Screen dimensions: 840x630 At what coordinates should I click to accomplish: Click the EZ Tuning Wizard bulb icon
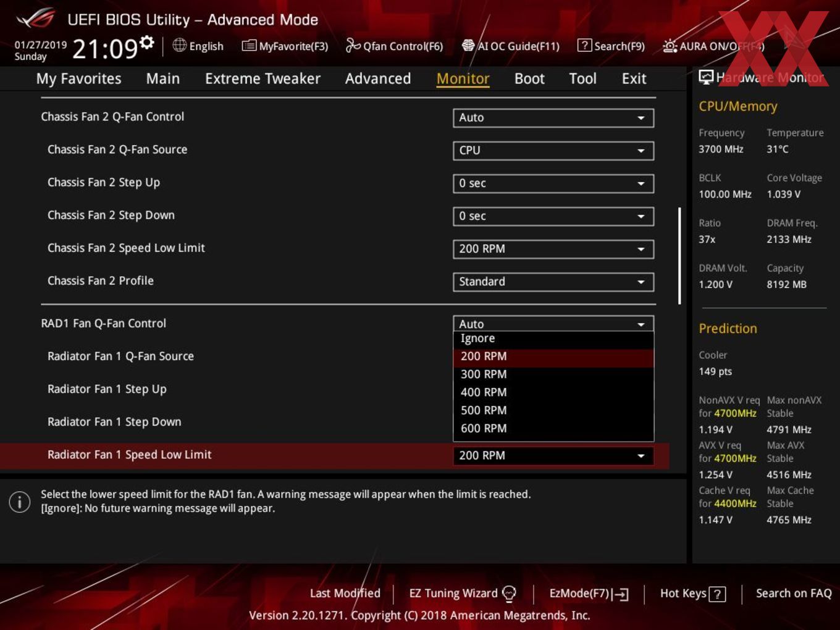coord(509,594)
